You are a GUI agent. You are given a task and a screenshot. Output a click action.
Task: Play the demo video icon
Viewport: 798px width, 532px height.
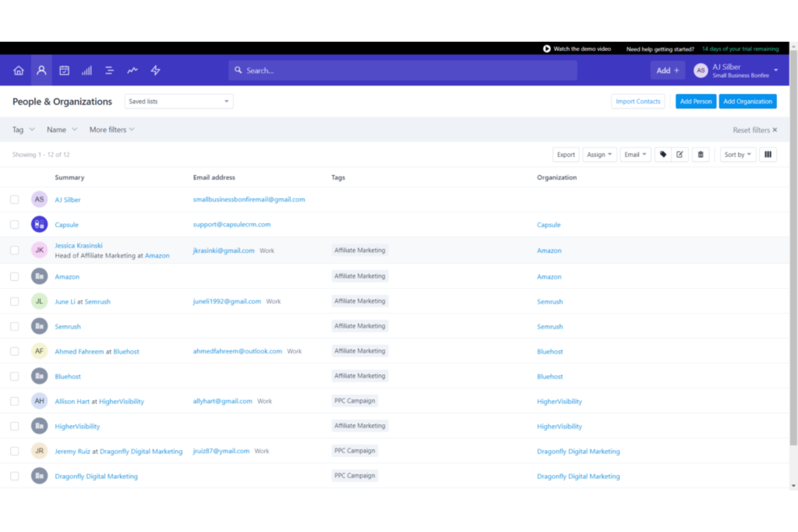click(547, 49)
